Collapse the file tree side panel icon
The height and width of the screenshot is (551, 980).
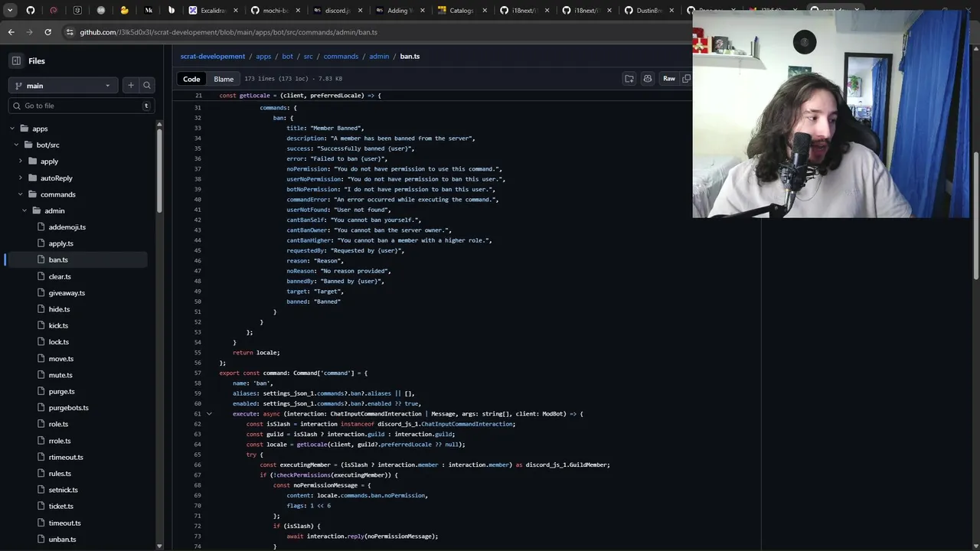coord(16,61)
